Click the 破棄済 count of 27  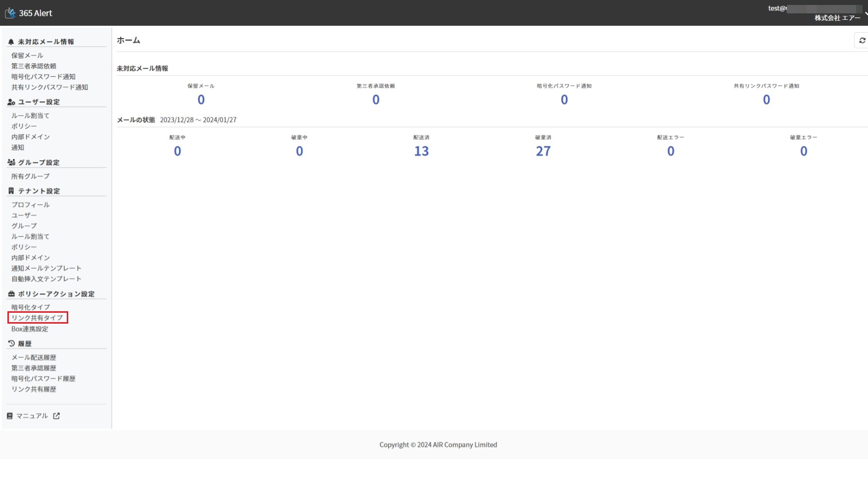(543, 151)
